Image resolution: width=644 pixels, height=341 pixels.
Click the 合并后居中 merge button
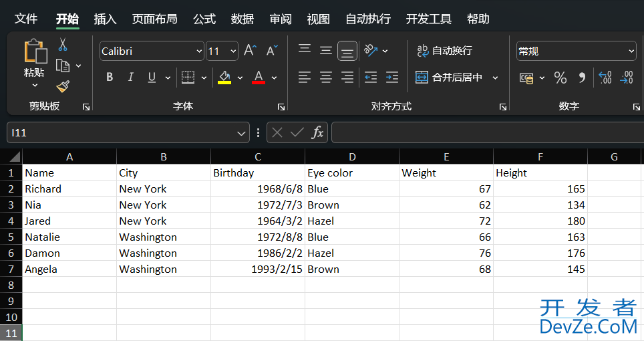coord(449,78)
